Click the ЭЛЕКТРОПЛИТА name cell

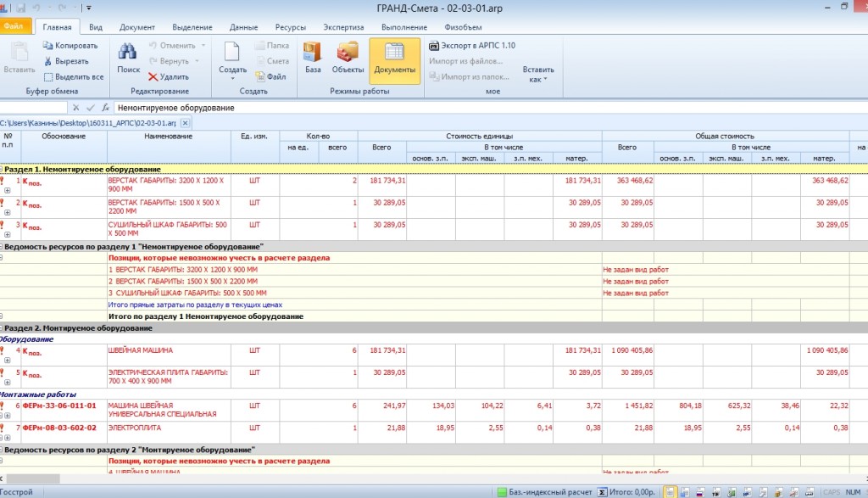pyautogui.click(x=169, y=432)
